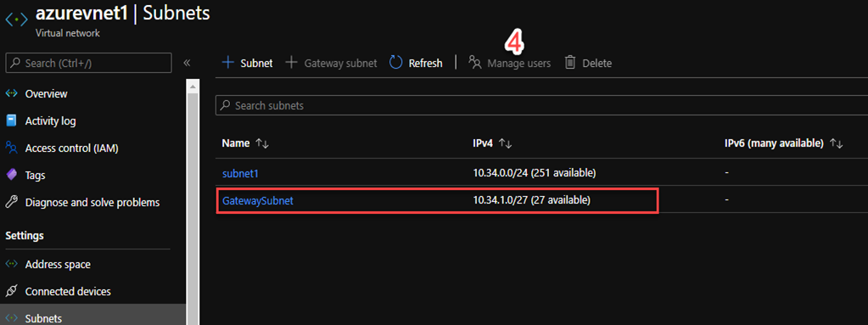Click the Refresh circular arrow icon
The width and height of the screenshot is (868, 325).
point(395,63)
